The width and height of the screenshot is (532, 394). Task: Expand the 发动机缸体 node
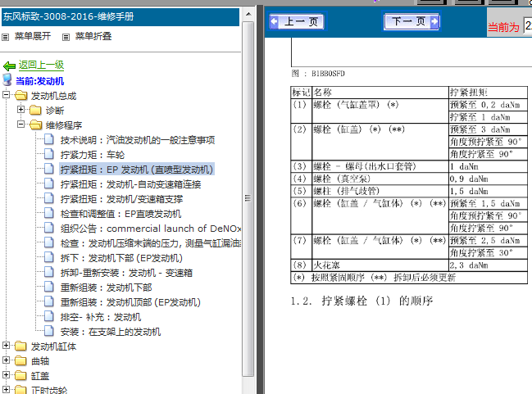pos(6,345)
